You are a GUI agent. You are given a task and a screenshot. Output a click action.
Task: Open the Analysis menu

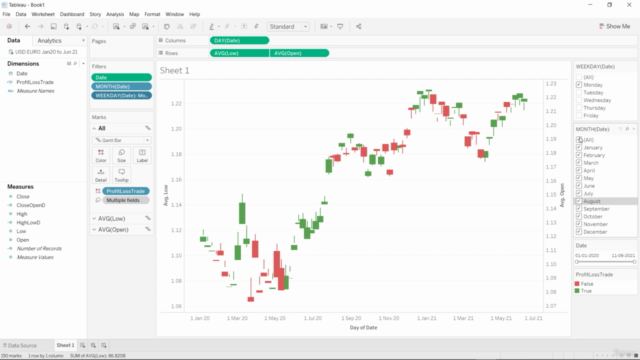[x=115, y=14]
